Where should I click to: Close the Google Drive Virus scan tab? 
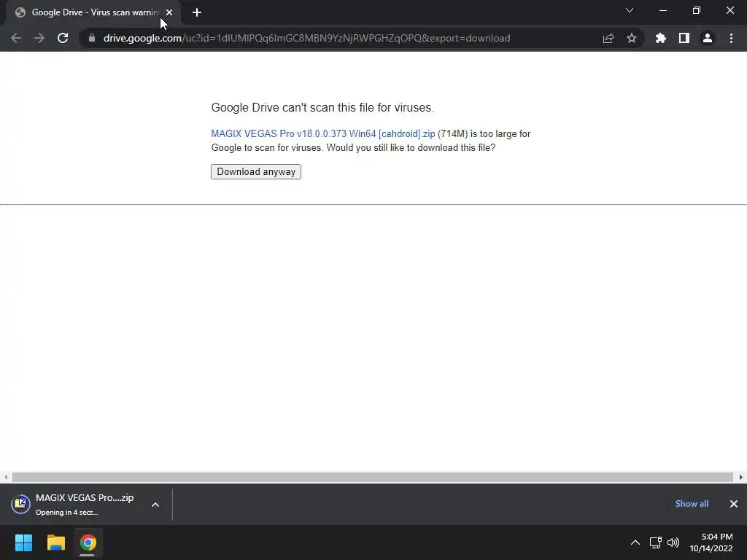[169, 12]
